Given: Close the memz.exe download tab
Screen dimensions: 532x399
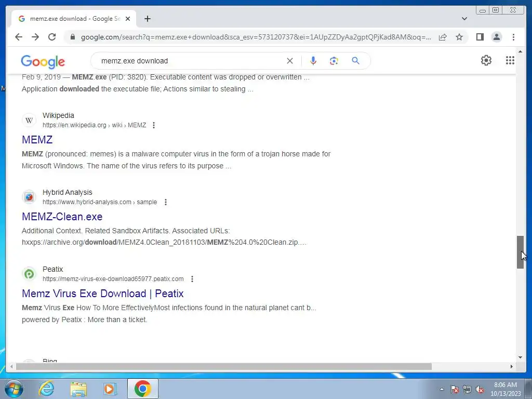Looking at the screenshot, I should 128,19.
